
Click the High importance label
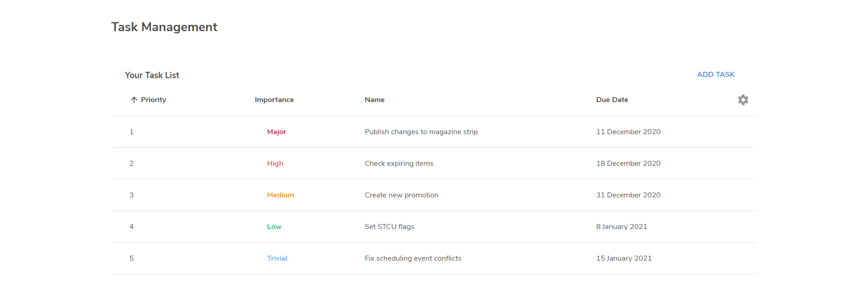coord(275,164)
